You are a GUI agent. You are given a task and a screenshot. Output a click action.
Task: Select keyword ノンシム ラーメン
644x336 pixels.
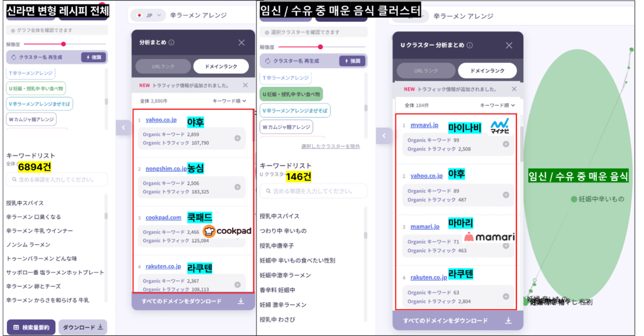28,245
